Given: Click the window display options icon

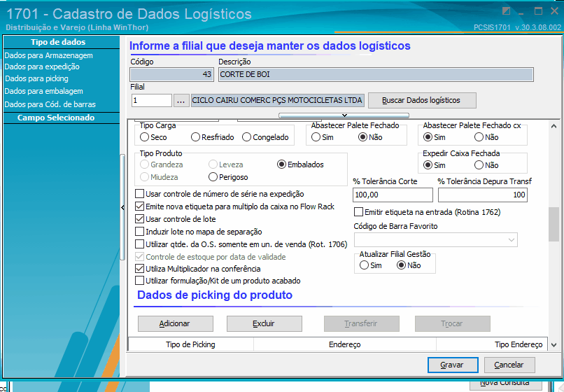Looking at the screenshot, I should tap(507, 11).
